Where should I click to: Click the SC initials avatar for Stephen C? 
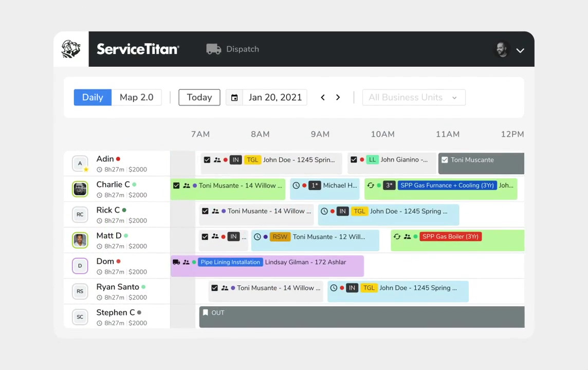click(80, 317)
